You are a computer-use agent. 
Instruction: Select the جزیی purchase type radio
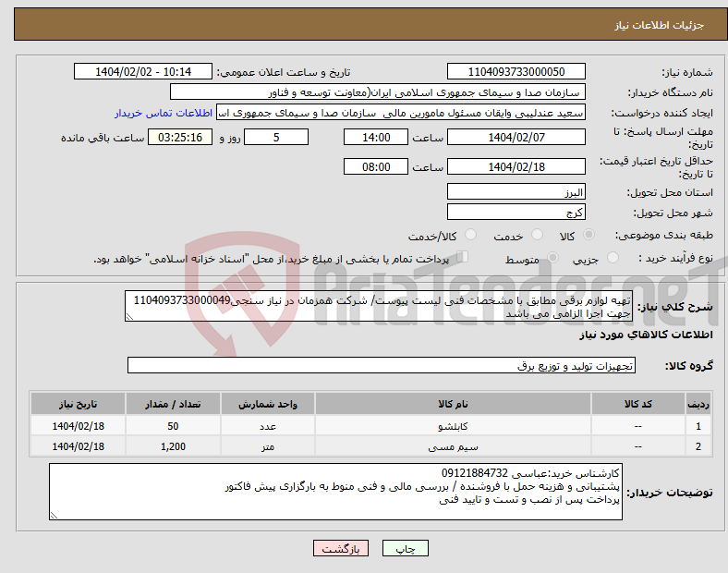click(613, 257)
